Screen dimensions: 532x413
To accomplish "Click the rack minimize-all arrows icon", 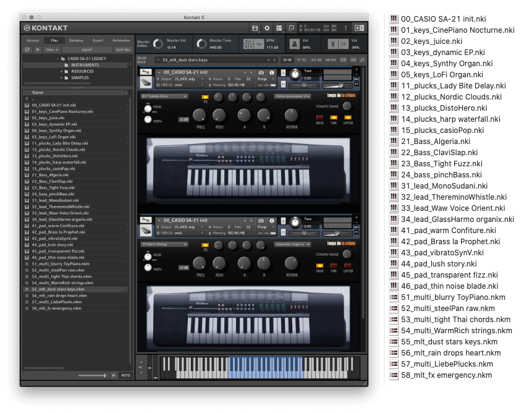I will tap(363, 60).
